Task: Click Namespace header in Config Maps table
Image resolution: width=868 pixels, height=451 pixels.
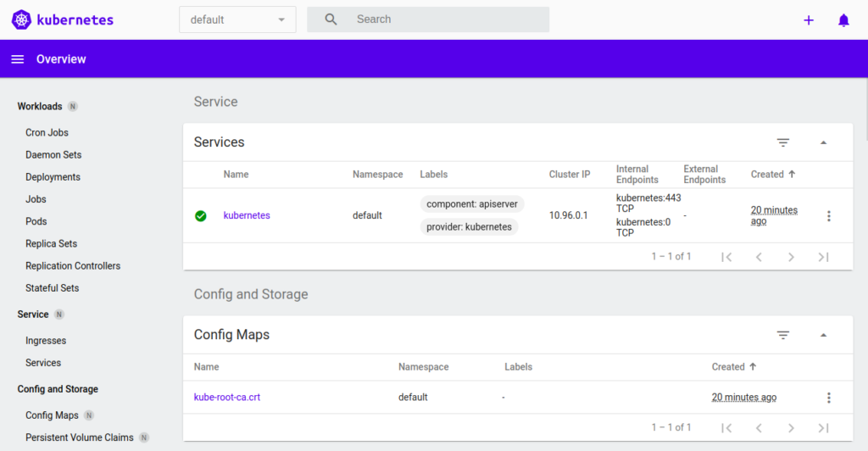Action: tap(424, 367)
